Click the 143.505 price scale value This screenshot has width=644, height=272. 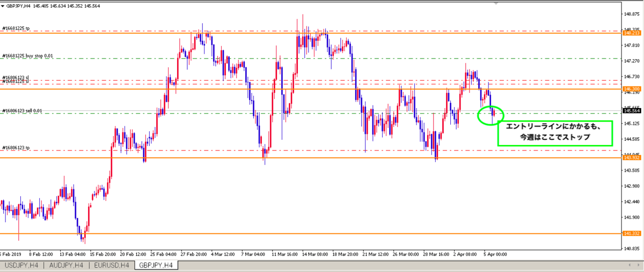[x=631, y=170]
